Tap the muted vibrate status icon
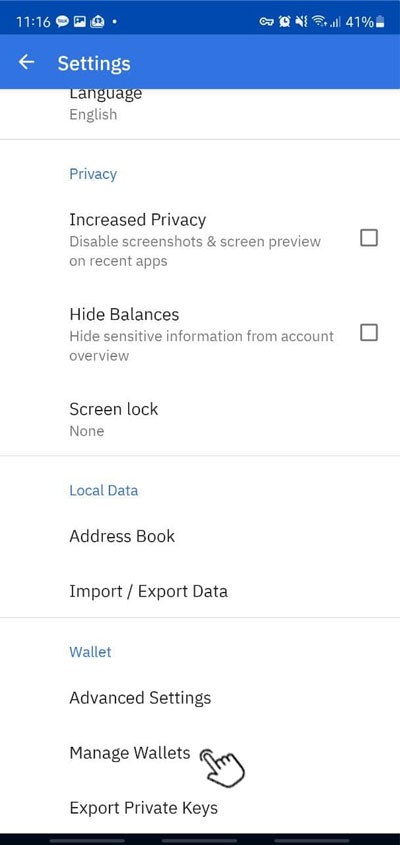 [302, 22]
